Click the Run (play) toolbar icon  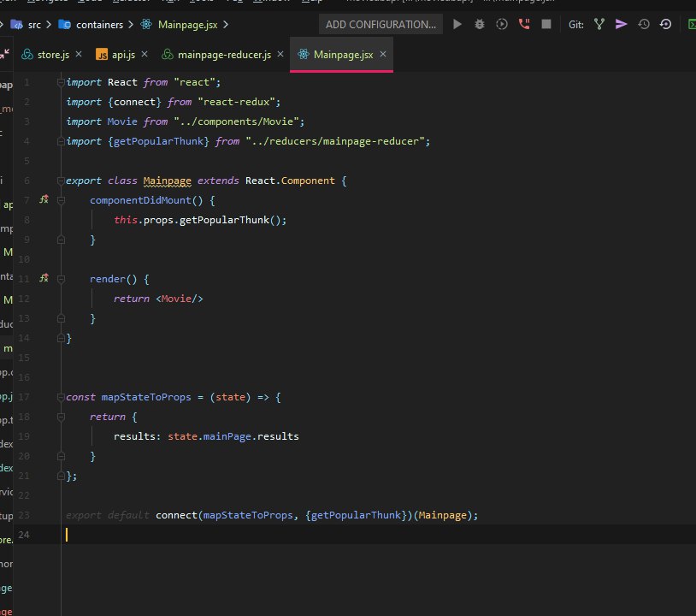(457, 25)
